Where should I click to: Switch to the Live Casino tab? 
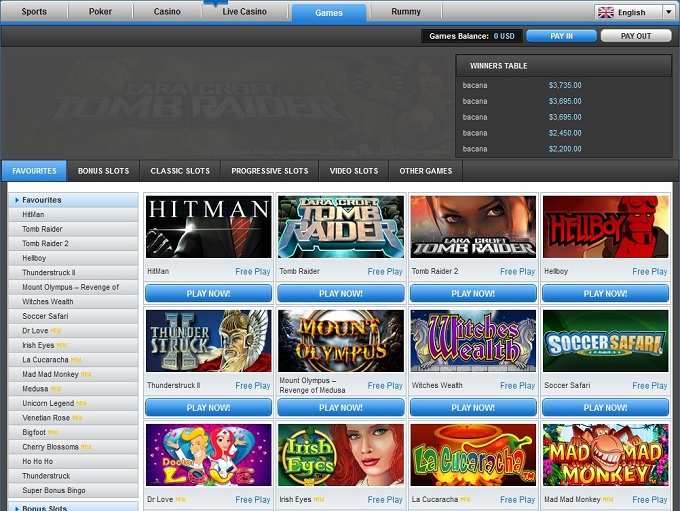tap(244, 13)
